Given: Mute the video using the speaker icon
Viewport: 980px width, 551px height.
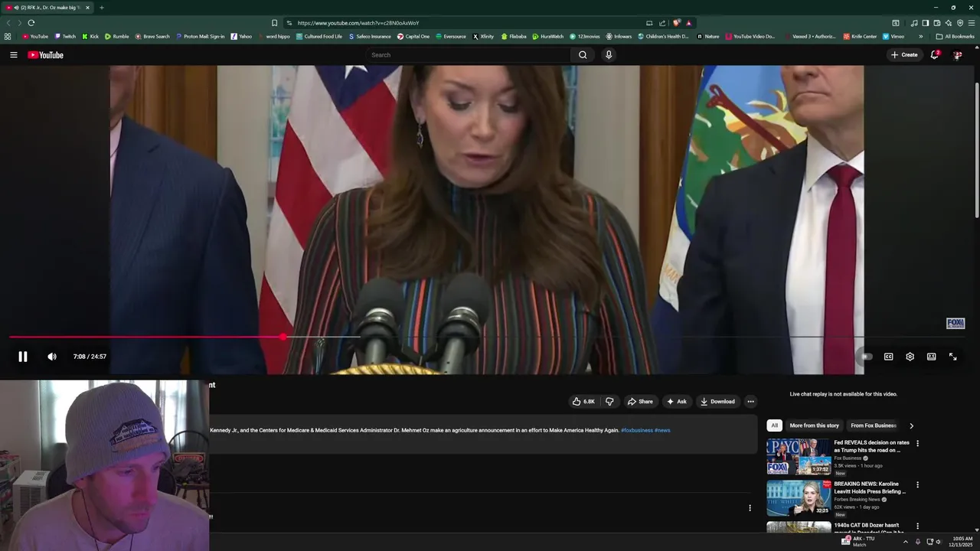Looking at the screenshot, I should 52,357.
